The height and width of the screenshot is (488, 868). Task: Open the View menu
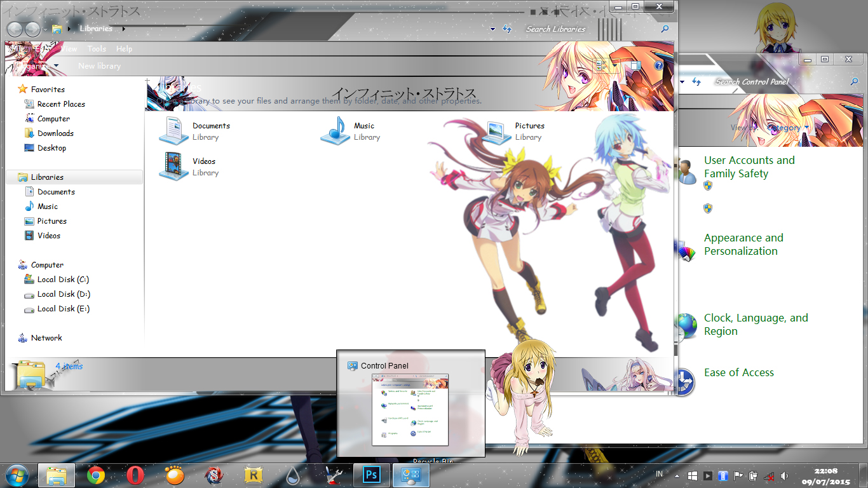69,49
